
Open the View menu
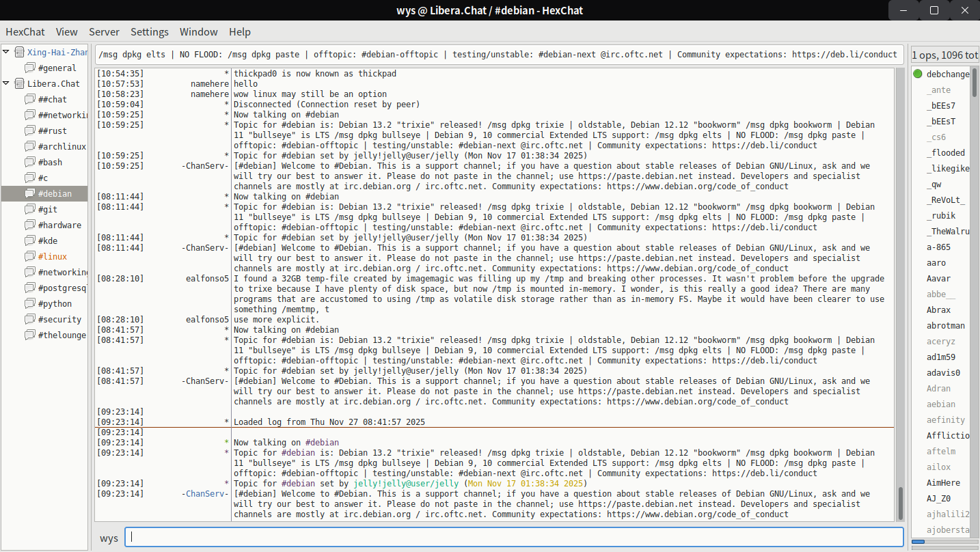[67, 32]
